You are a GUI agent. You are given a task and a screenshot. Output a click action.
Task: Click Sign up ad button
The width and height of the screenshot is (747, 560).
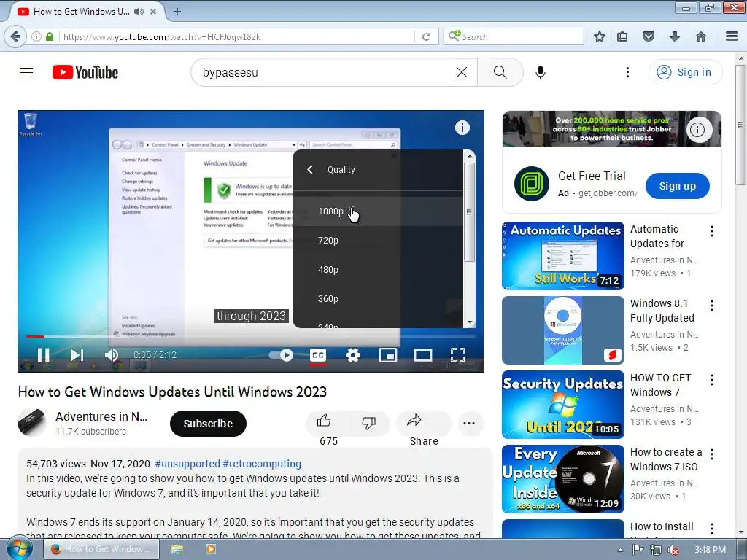[x=678, y=186]
